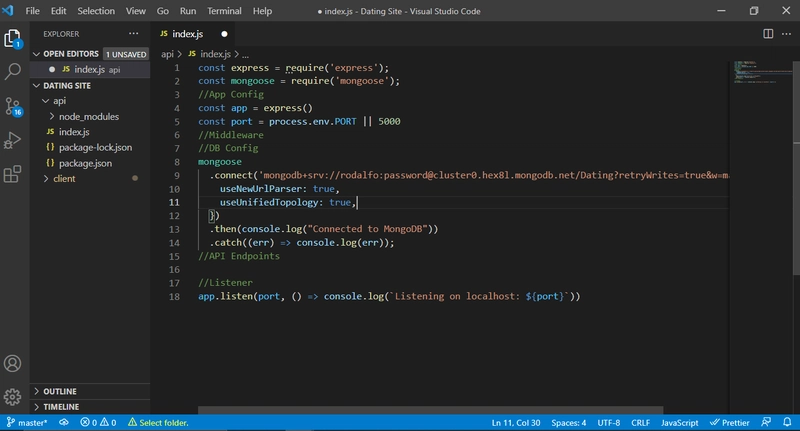Click 'useNewUrlParser' on line 10
This screenshot has width=800, height=431.
(x=261, y=189)
